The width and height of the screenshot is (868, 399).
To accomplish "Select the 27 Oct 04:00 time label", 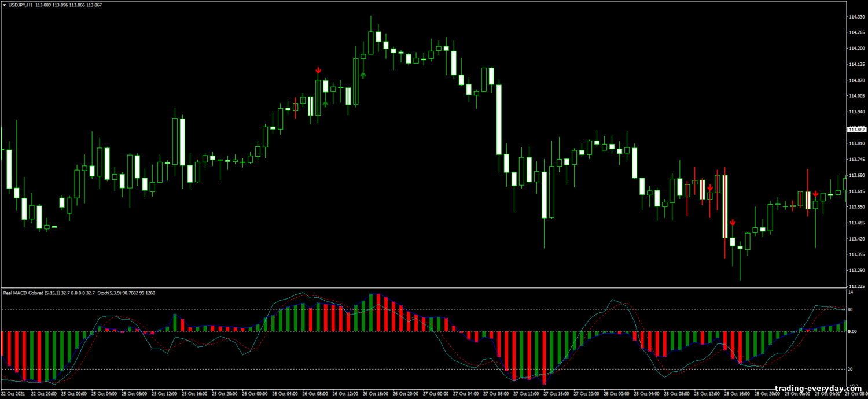I will (465, 394).
